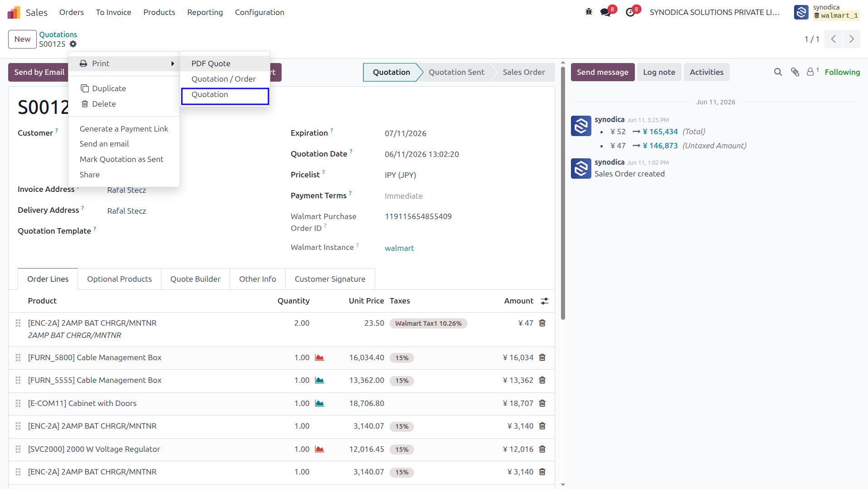Choose Quotation / Order print option
The height and width of the screenshot is (489, 868).
(225, 79)
